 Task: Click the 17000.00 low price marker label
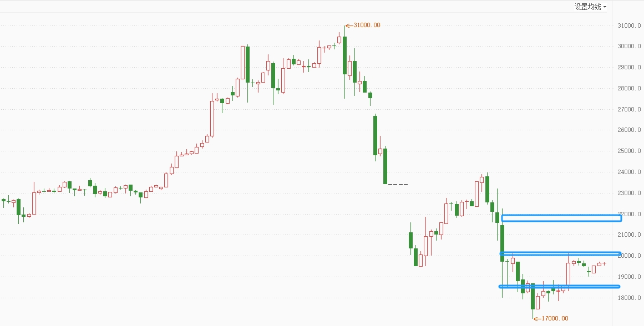pyautogui.click(x=555, y=318)
